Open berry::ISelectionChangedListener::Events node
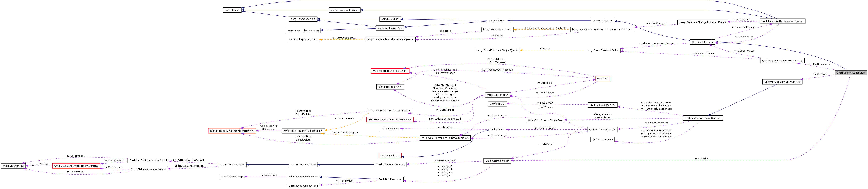868x189 pixels. [703, 22]
